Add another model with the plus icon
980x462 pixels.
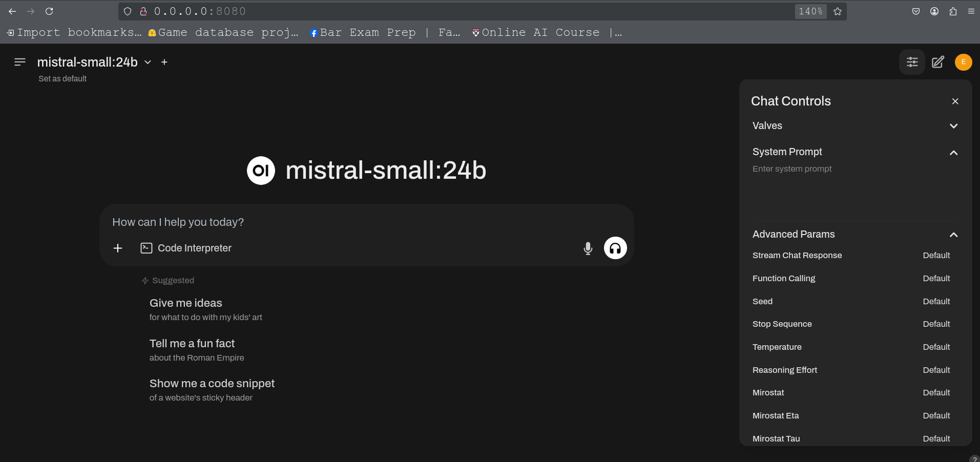tap(164, 62)
